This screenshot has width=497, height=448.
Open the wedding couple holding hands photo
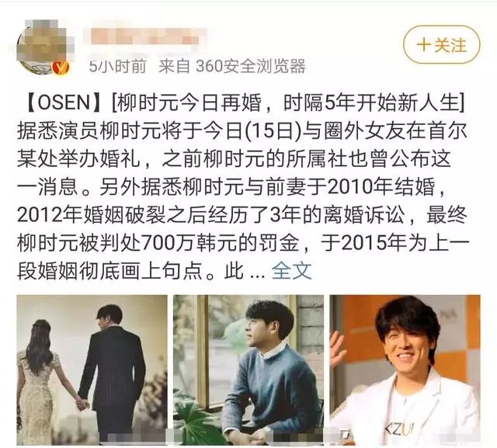coord(92,370)
